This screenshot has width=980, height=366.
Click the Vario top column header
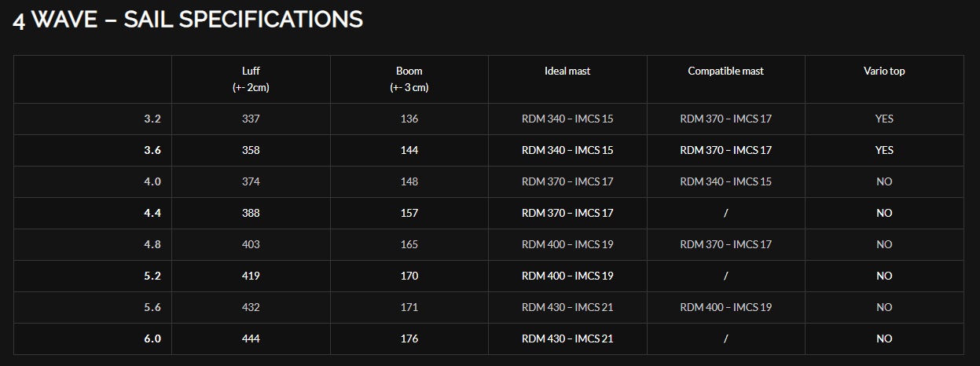[883, 71]
